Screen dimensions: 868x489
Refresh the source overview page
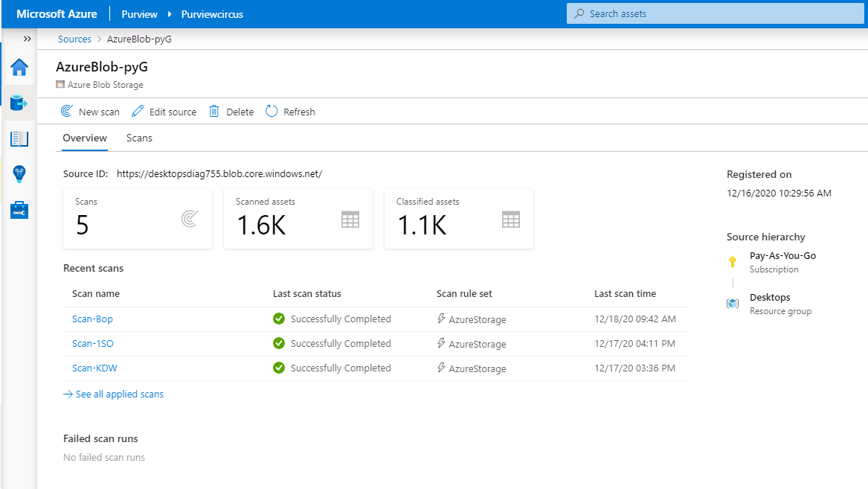point(290,112)
